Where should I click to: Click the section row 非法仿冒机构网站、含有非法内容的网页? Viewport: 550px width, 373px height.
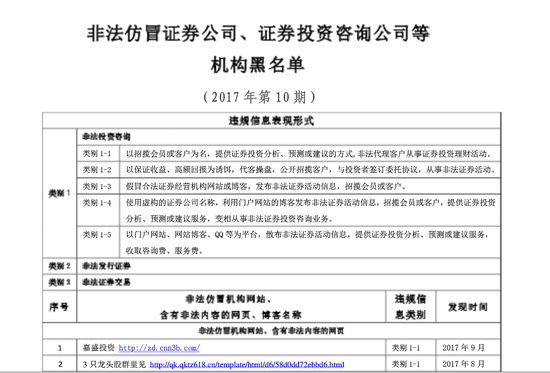pyautogui.click(x=271, y=331)
